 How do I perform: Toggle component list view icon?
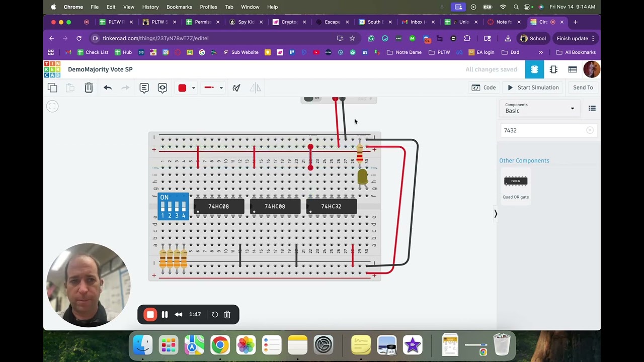[x=592, y=108]
